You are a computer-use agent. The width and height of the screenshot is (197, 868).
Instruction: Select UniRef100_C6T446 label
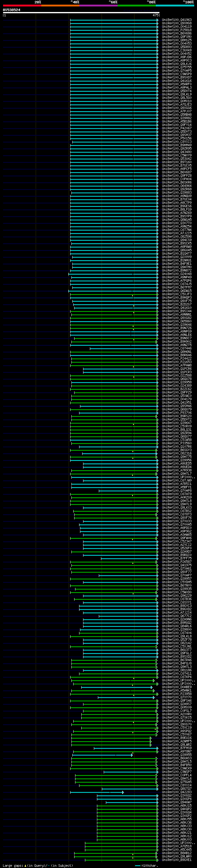(176, 349)
